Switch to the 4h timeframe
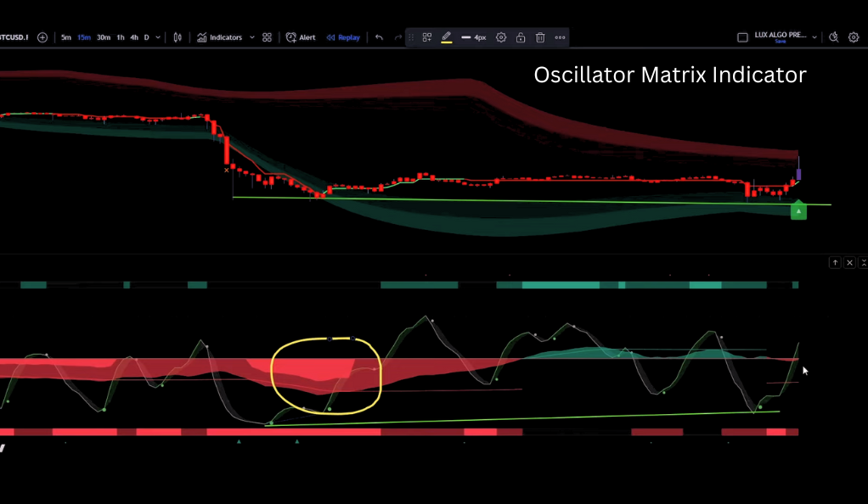This screenshot has height=504, width=868. [134, 37]
